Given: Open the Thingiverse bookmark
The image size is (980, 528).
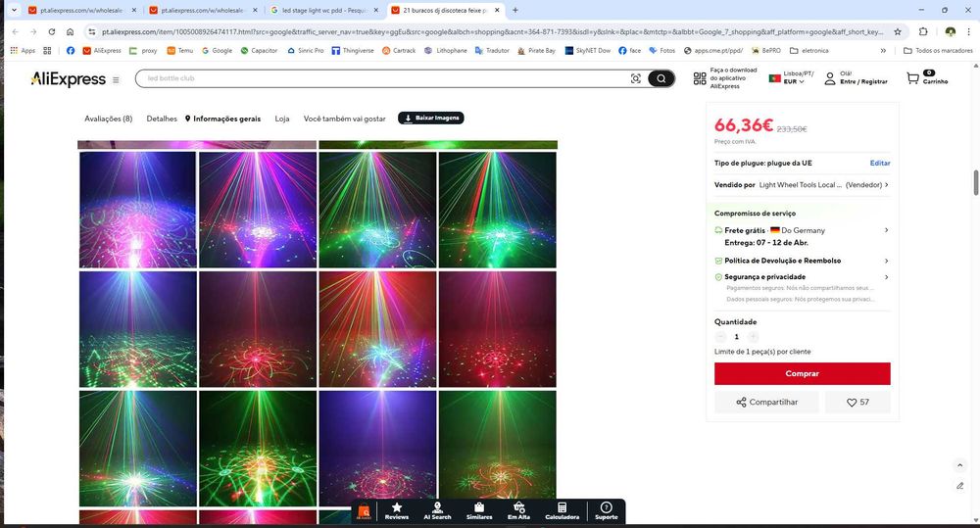Looking at the screenshot, I should (x=353, y=51).
